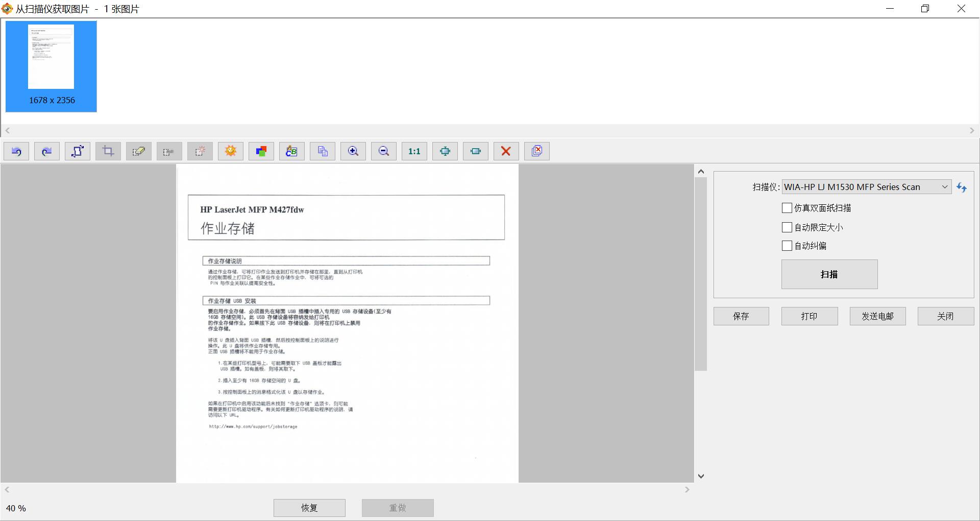
Task: Click the 保存 button
Action: point(741,316)
